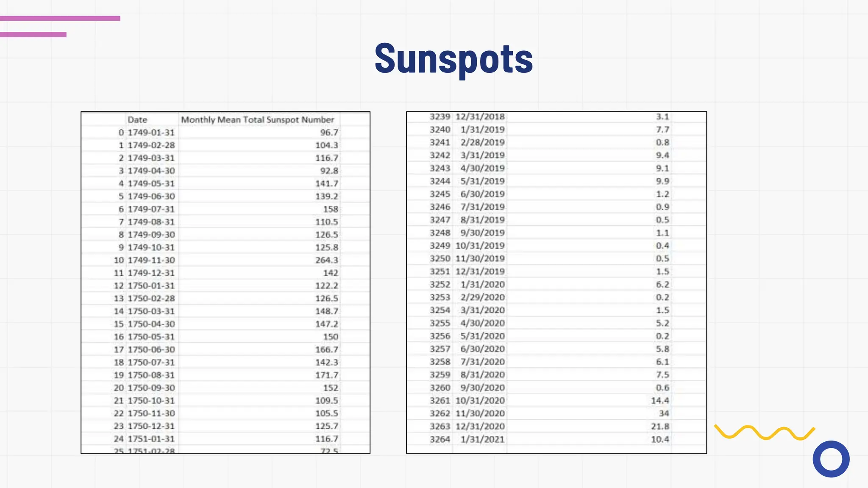Click the 6/30/2019 date cell

pos(483,194)
